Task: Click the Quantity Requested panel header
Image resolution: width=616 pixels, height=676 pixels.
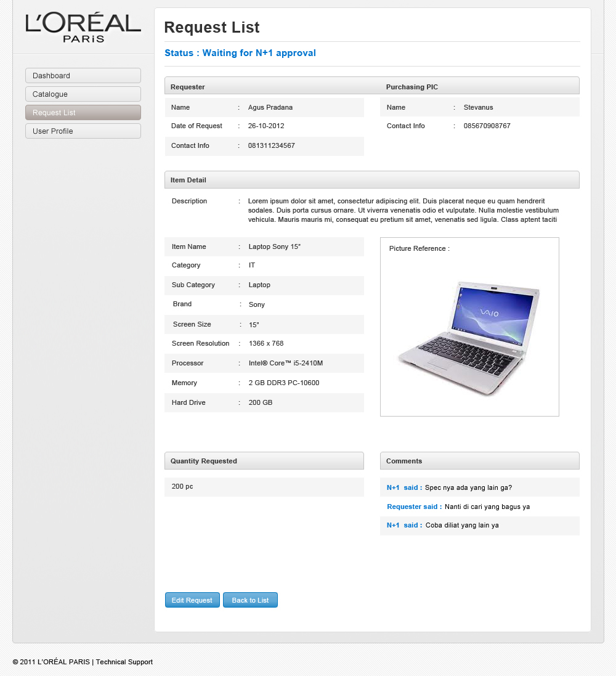Action: coord(204,461)
